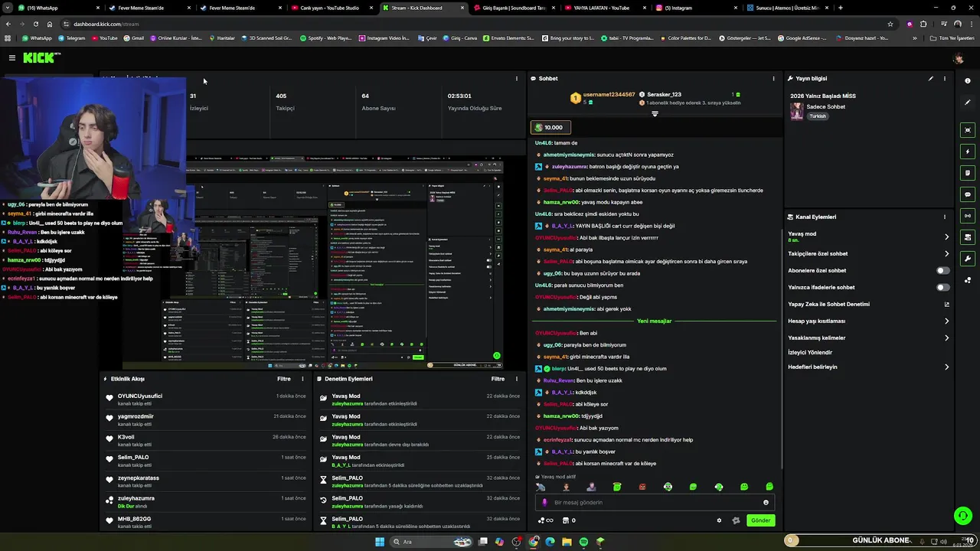Open Sohbet panel options menu
The width and height of the screenshot is (980, 551).
click(x=773, y=78)
